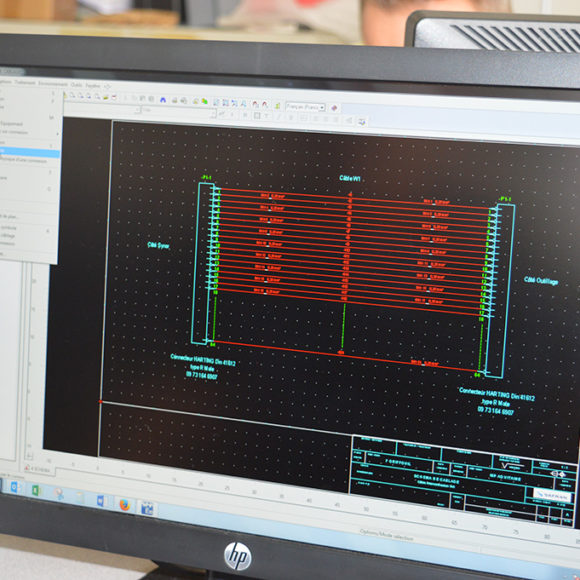This screenshot has width=580, height=580.
Task: Select the left HARTING connector rectangle
Action: (202, 263)
